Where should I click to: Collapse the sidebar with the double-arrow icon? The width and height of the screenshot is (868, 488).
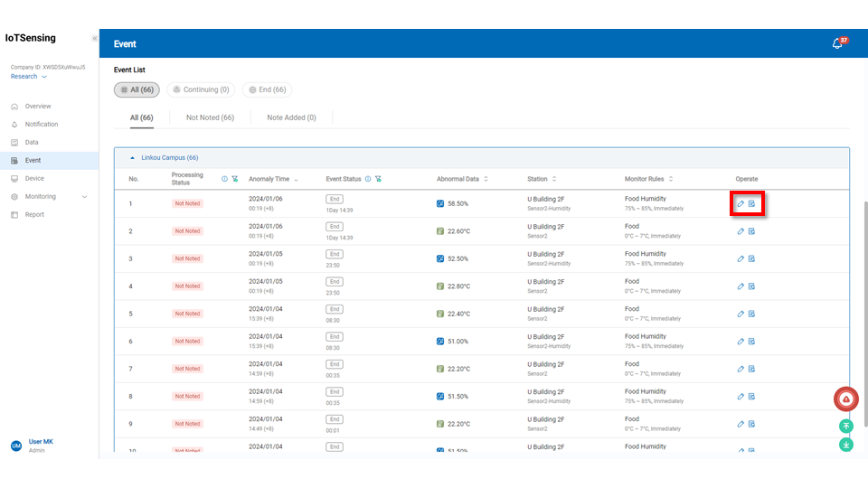click(94, 39)
